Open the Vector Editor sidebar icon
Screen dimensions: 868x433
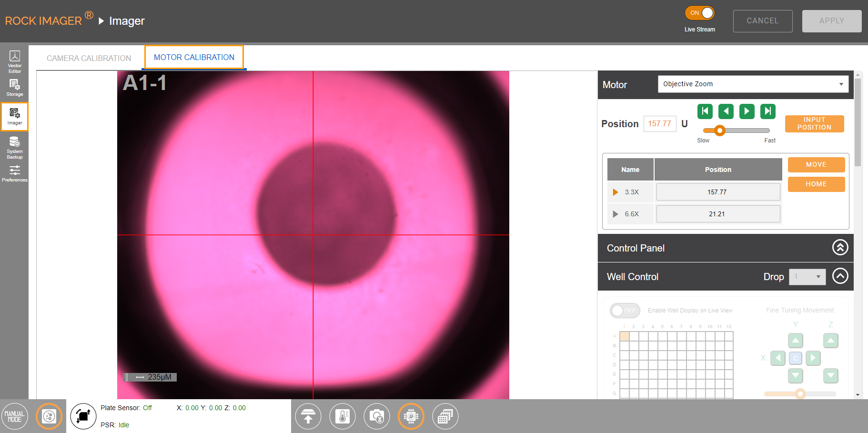(15, 61)
